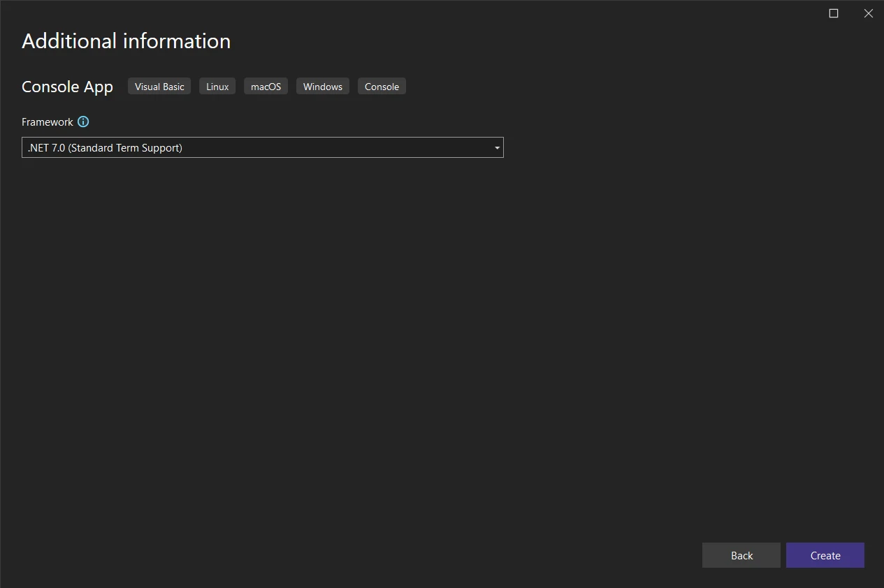The height and width of the screenshot is (588, 884).
Task: Choose the macOS platform tag
Action: pos(266,87)
